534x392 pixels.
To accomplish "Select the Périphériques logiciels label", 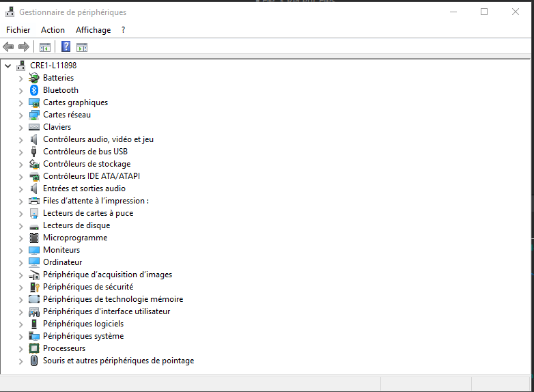I will [x=83, y=324].
